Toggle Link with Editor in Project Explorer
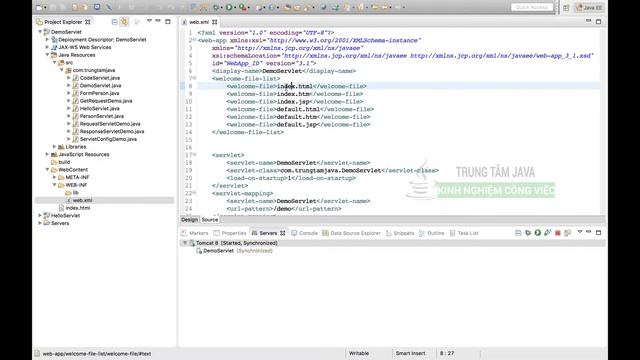The width and height of the screenshot is (640, 360). pos(124,22)
